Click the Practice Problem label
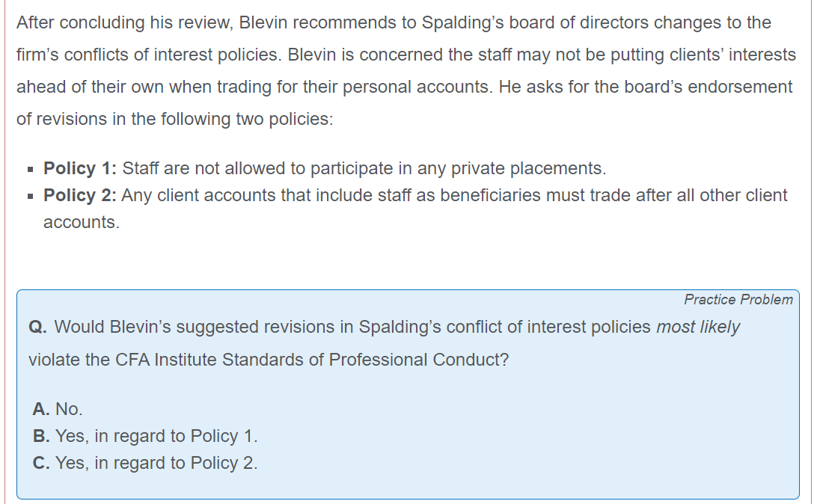This screenshot has height=504, width=817. (x=738, y=299)
